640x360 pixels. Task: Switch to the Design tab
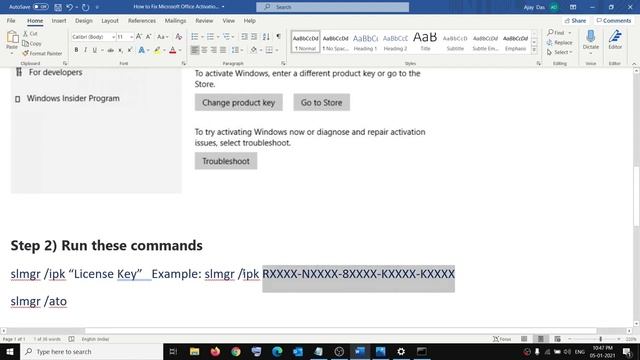click(x=84, y=20)
